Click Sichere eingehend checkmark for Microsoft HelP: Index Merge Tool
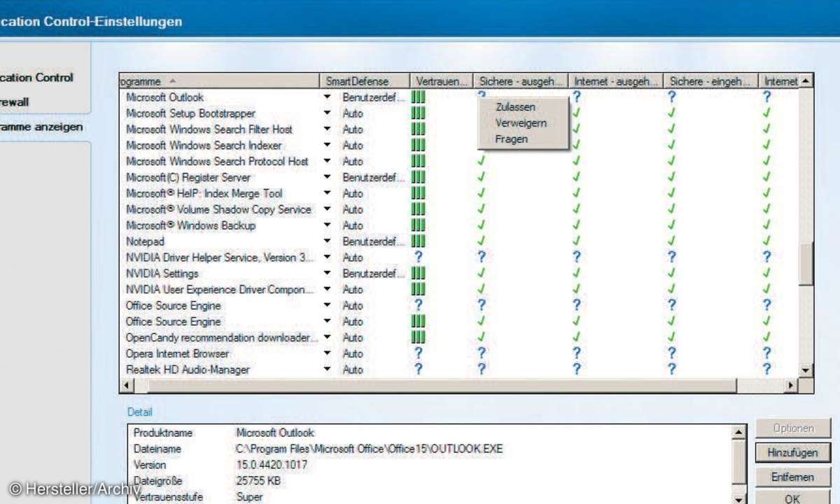The width and height of the screenshot is (840, 504). (x=672, y=194)
